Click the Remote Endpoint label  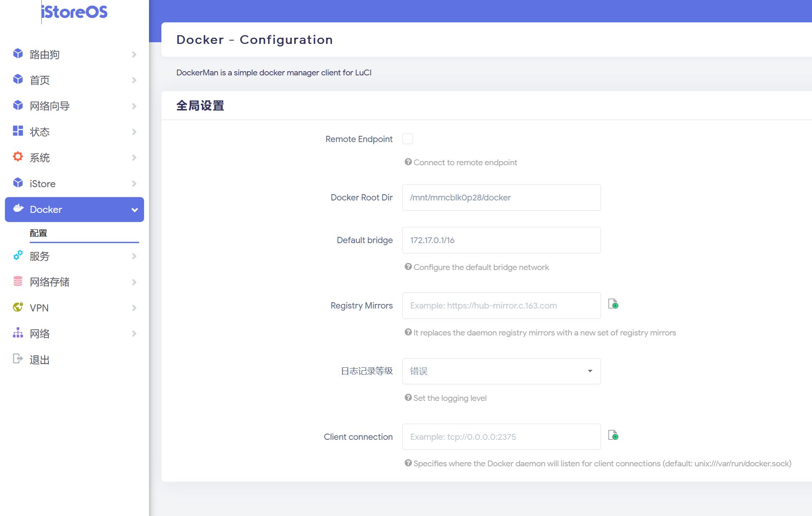(x=359, y=139)
